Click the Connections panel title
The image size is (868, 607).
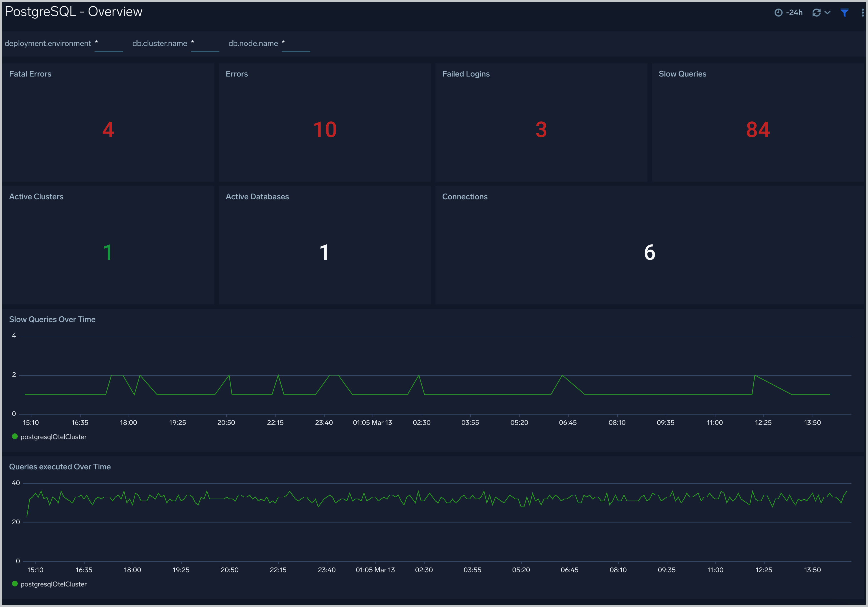[465, 197]
